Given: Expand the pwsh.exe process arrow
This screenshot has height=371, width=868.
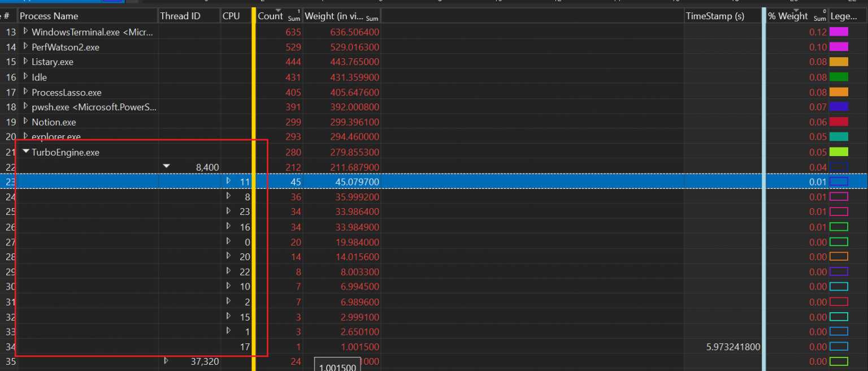Looking at the screenshot, I should (25, 106).
